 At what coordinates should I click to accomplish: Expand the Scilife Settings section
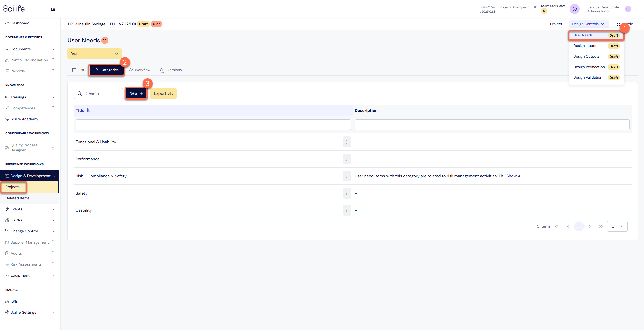tap(30, 312)
